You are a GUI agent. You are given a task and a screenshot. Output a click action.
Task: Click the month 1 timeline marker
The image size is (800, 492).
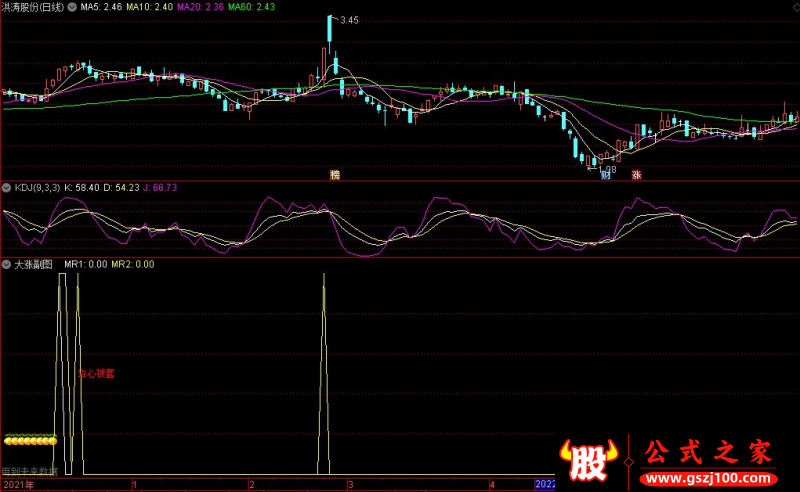point(135,485)
